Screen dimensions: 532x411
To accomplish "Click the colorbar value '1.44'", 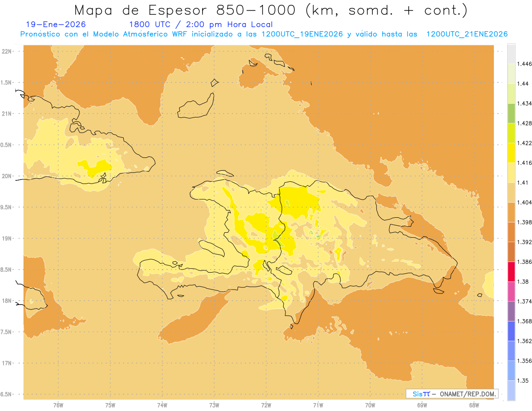I will pos(522,84).
